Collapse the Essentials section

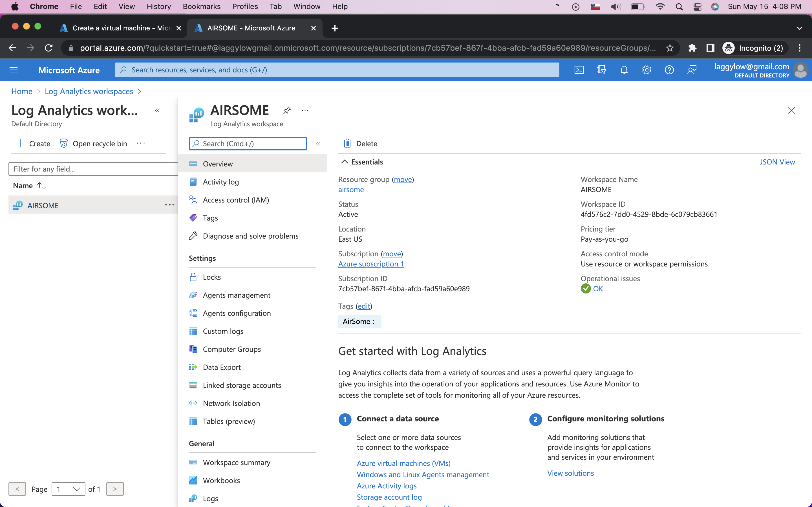coord(344,162)
